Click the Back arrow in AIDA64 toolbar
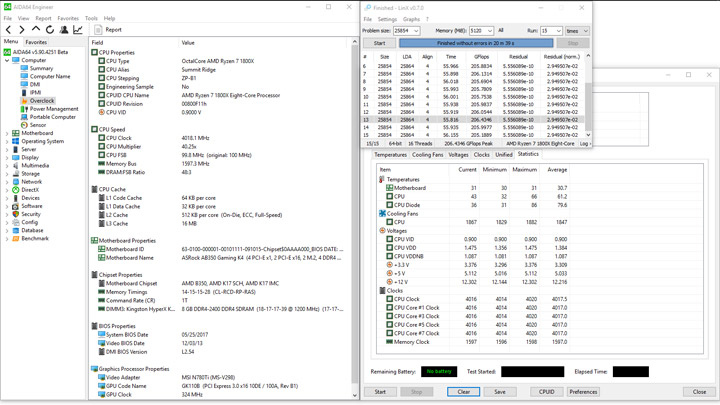The height and width of the screenshot is (405, 720). pos(9,30)
